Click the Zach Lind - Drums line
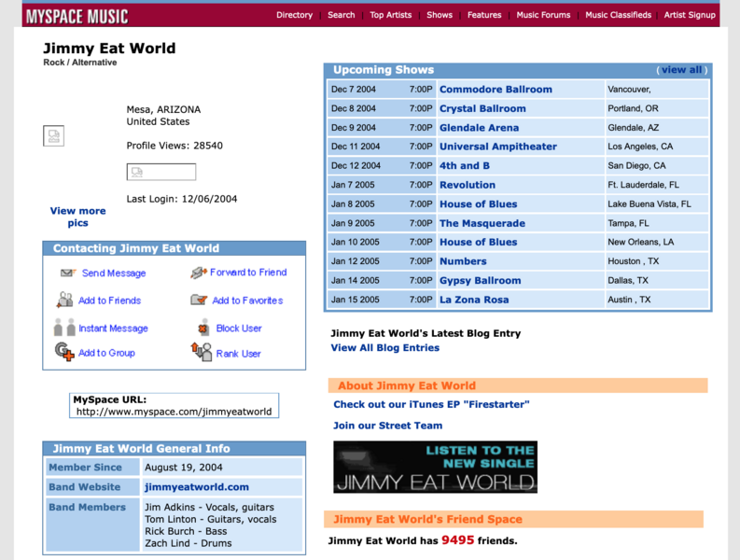Screen dimensions: 740x560 point(188,543)
